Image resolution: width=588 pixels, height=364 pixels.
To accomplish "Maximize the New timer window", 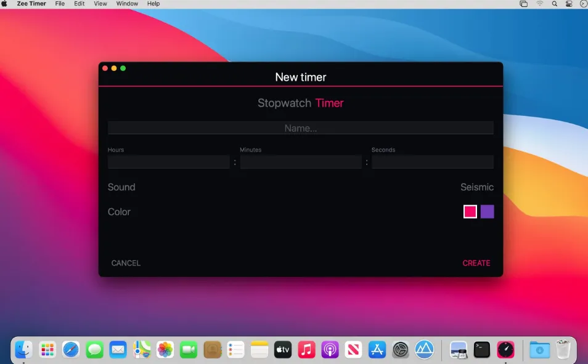I will (123, 68).
